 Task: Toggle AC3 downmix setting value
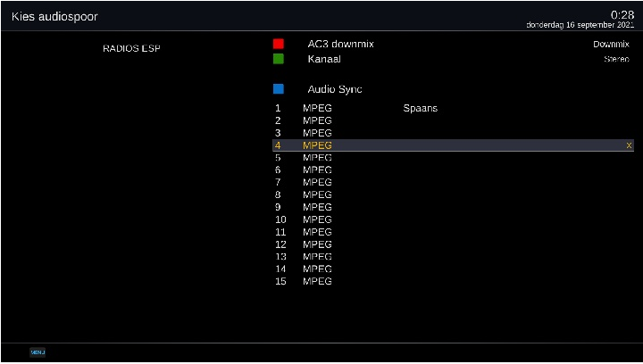pyautogui.click(x=611, y=44)
